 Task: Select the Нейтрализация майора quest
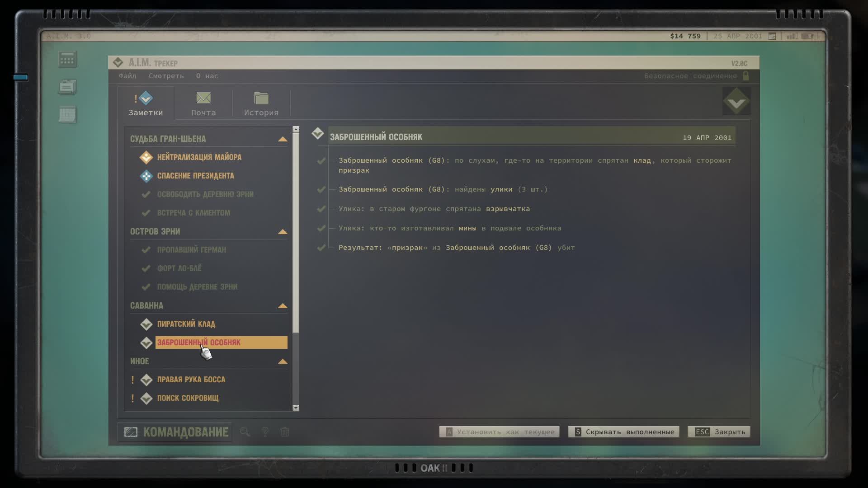tap(199, 157)
